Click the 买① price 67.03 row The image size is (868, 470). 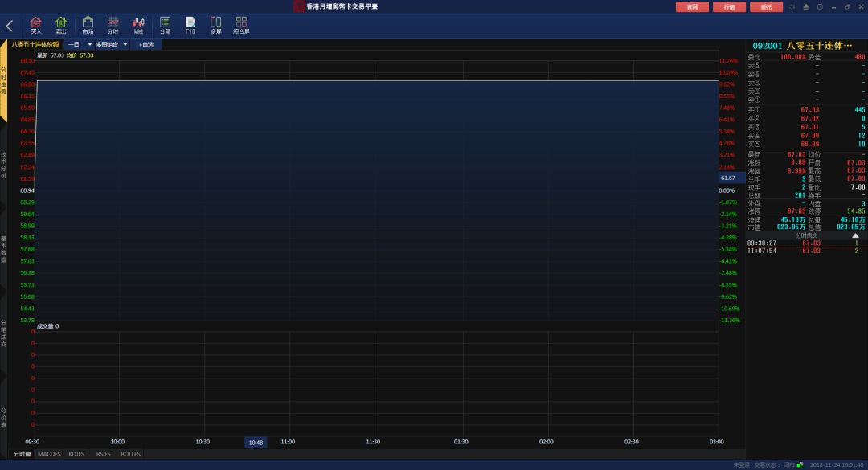coord(806,109)
